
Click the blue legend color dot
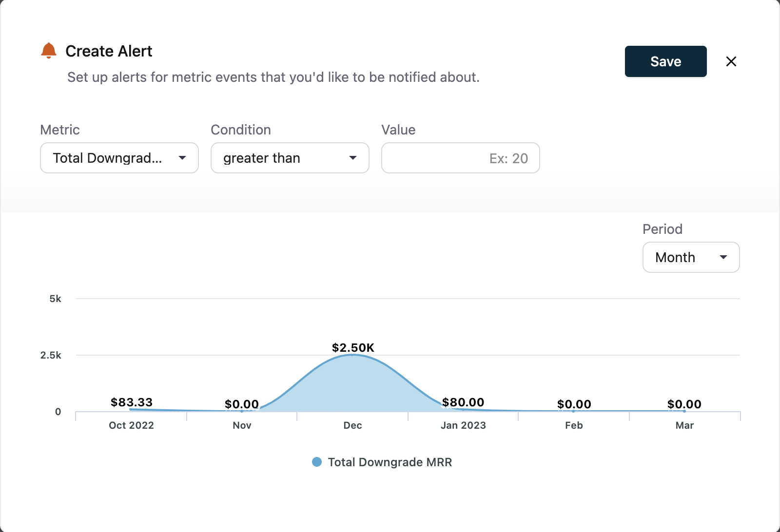pyautogui.click(x=317, y=462)
